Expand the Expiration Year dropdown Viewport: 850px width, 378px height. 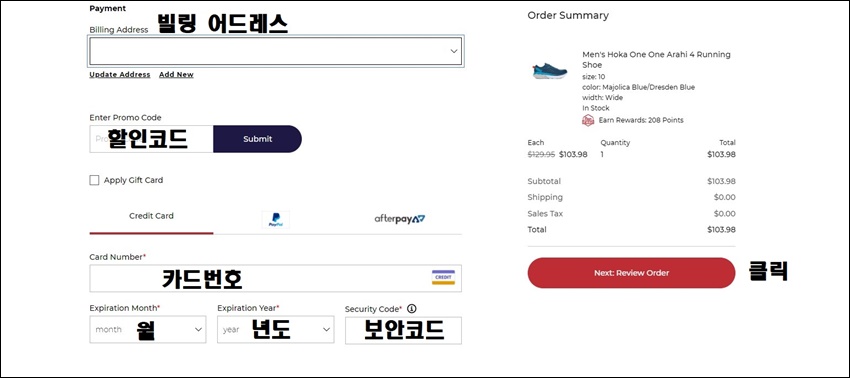pos(275,329)
